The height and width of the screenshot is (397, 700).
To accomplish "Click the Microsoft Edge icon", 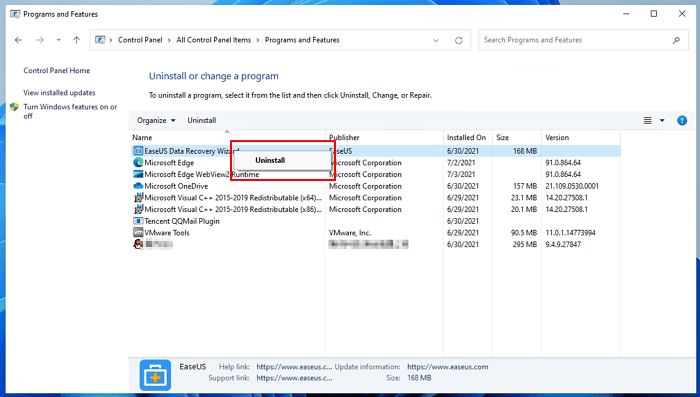I will [138, 163].
